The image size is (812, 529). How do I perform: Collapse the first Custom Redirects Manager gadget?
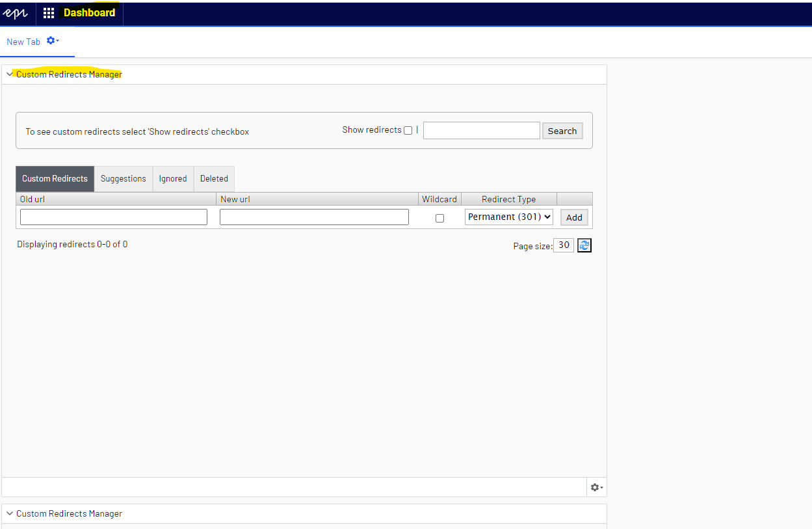10,75
